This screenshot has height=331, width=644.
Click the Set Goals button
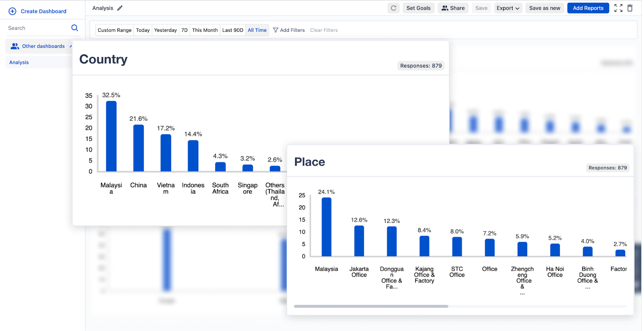click(419, 8)
